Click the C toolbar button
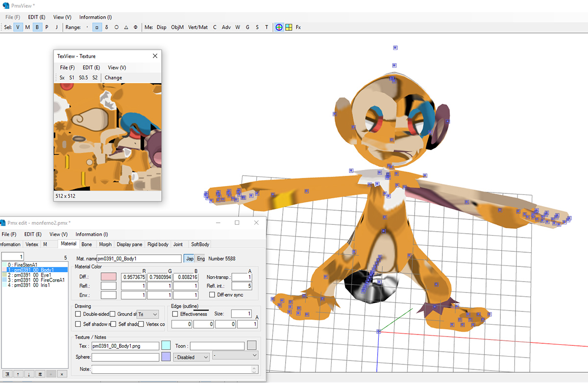The image size is (588, 383). (x=215, y=27)
